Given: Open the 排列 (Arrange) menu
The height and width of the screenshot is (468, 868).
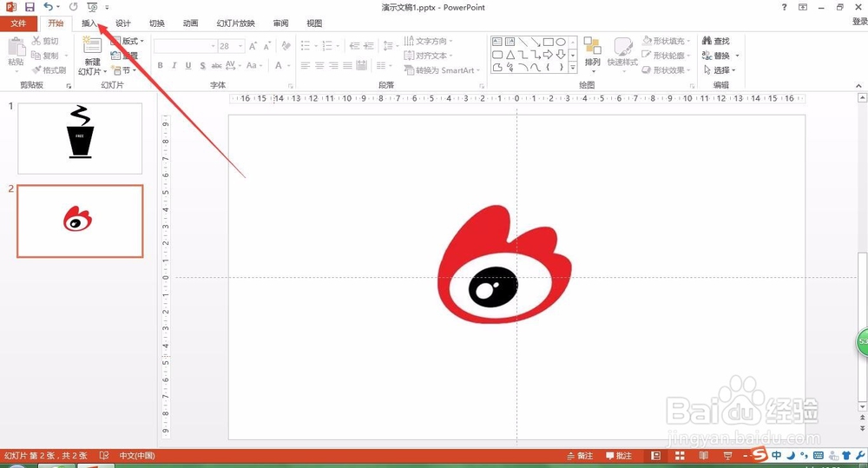Looking at the screenshot, I should tap(592, 55).
